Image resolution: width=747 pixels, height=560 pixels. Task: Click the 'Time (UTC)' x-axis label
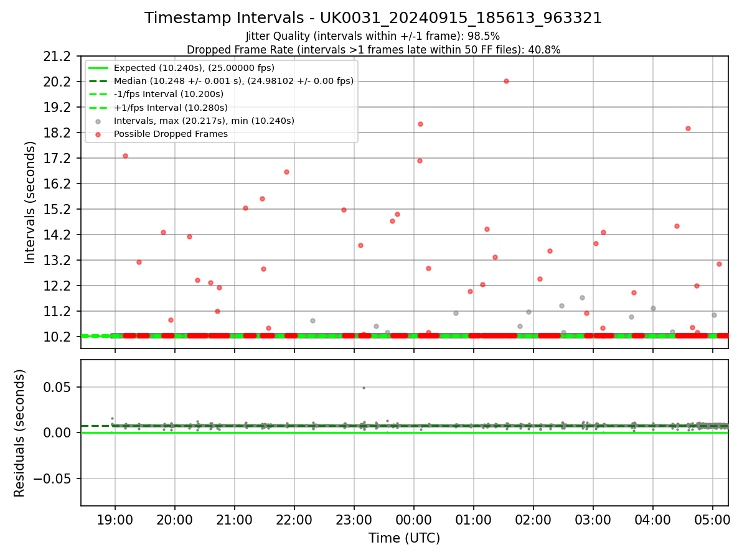pyautogui.click(x=404, y=538)
